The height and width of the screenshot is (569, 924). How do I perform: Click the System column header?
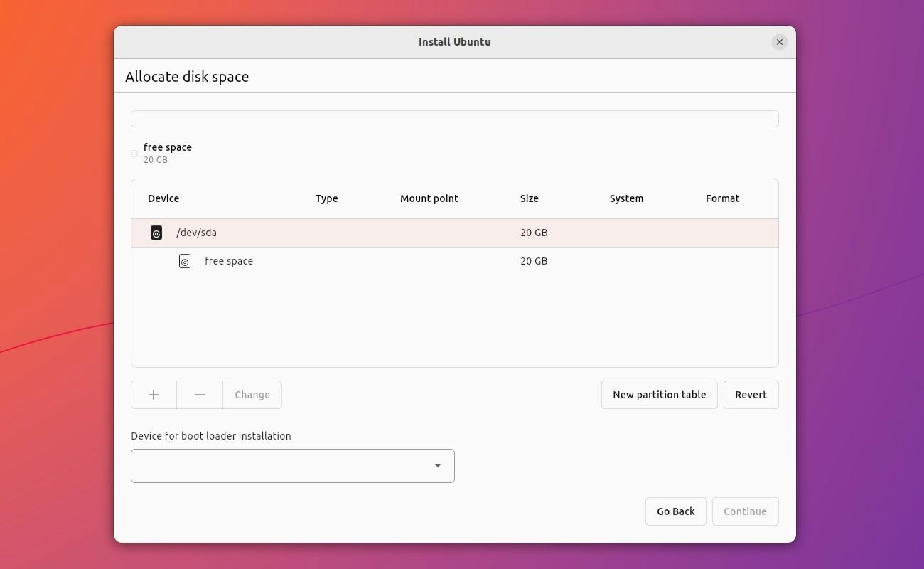tap(627, 198)
